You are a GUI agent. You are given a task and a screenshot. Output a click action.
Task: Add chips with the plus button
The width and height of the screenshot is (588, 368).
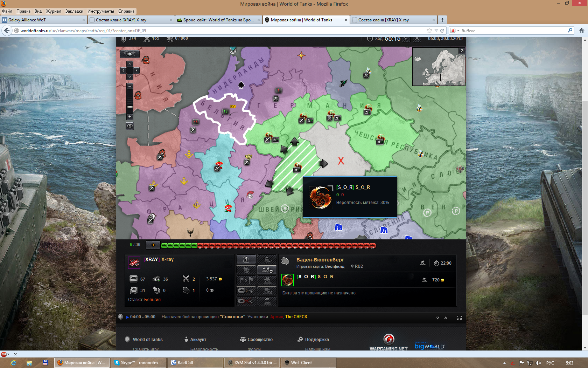pyautogui.click(x=153, y=245)
